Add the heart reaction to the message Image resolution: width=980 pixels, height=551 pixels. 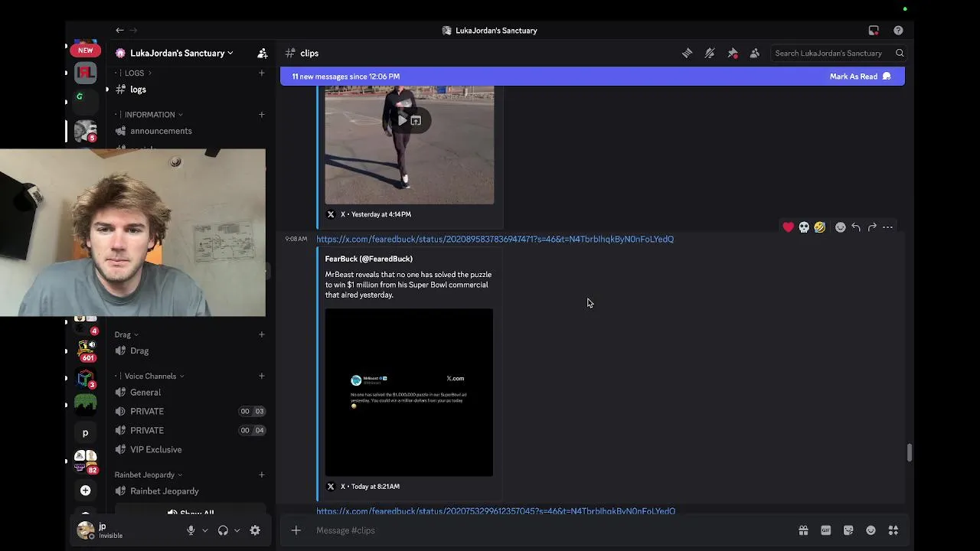click(x=788, y=227)
